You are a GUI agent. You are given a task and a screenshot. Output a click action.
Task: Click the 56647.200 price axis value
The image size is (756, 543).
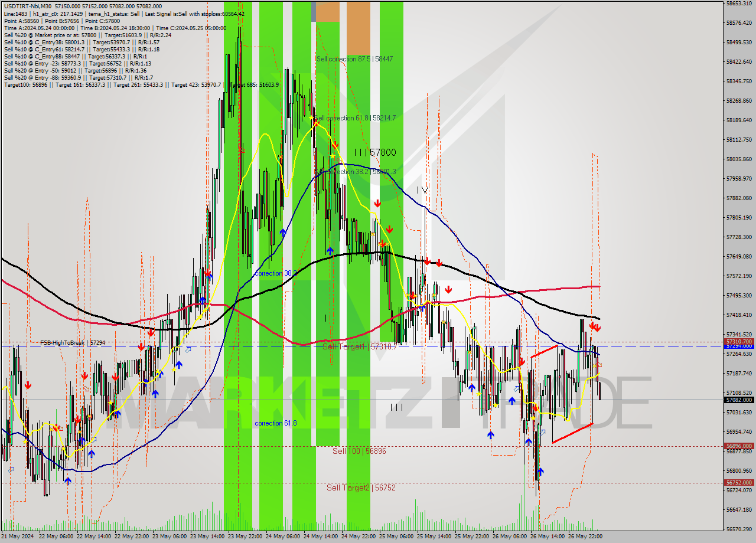coord(738,509)
